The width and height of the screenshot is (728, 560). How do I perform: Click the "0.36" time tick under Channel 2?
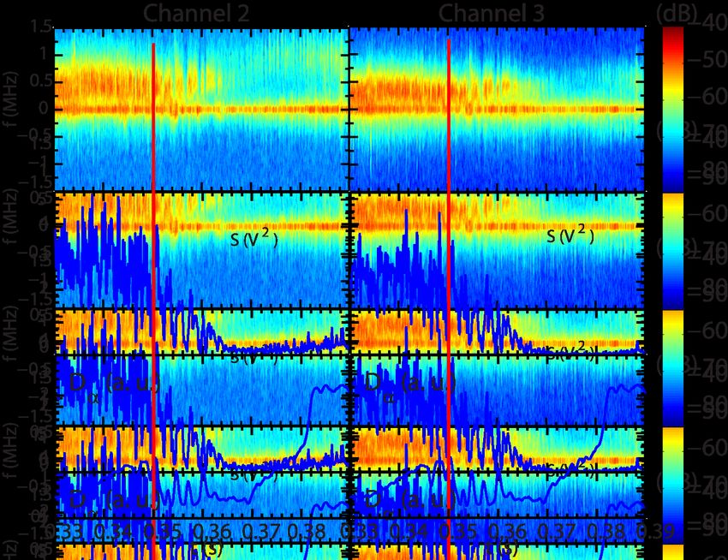[212, 531]
